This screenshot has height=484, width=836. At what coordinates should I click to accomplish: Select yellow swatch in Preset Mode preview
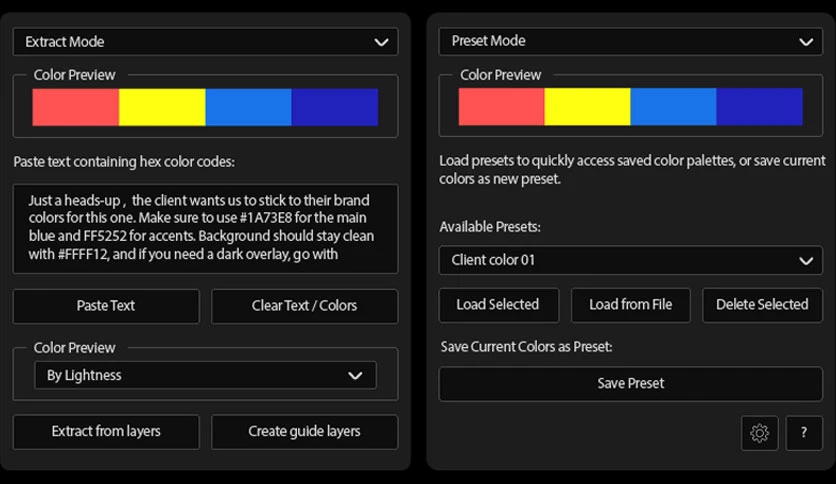587,107
